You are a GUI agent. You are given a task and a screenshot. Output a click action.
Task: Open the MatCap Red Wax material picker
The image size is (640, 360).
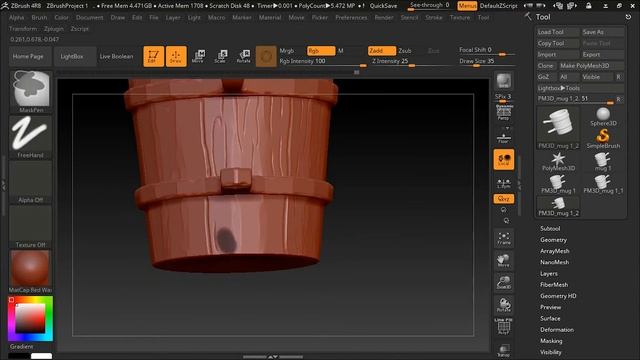pyautogui.click(x=31, y=271)
